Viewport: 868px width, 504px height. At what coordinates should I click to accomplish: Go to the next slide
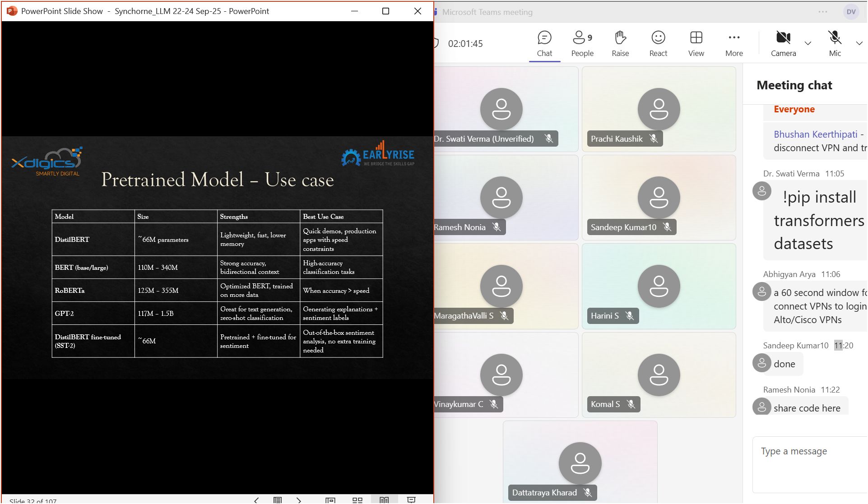pyautogui.click(x=299, y=500)
